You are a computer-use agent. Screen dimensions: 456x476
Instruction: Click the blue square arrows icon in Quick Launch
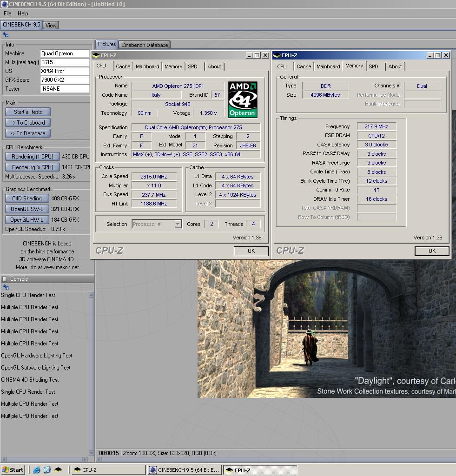[x=47, y=470]
